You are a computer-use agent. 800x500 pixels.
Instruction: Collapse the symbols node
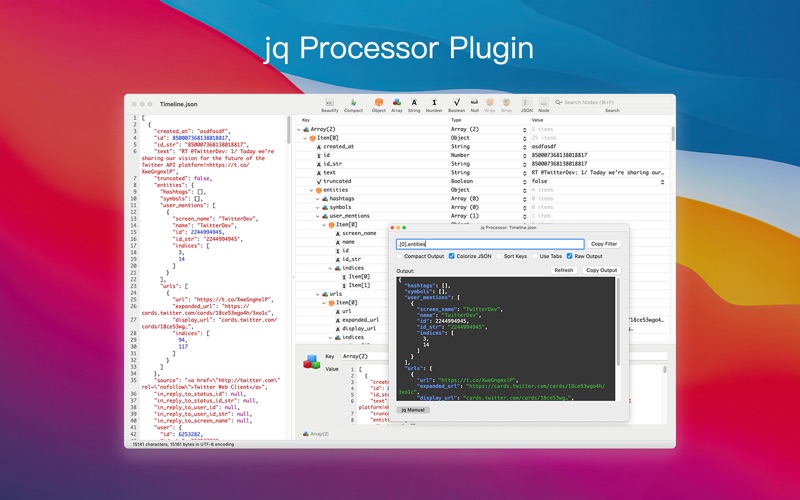coord(317,207)
